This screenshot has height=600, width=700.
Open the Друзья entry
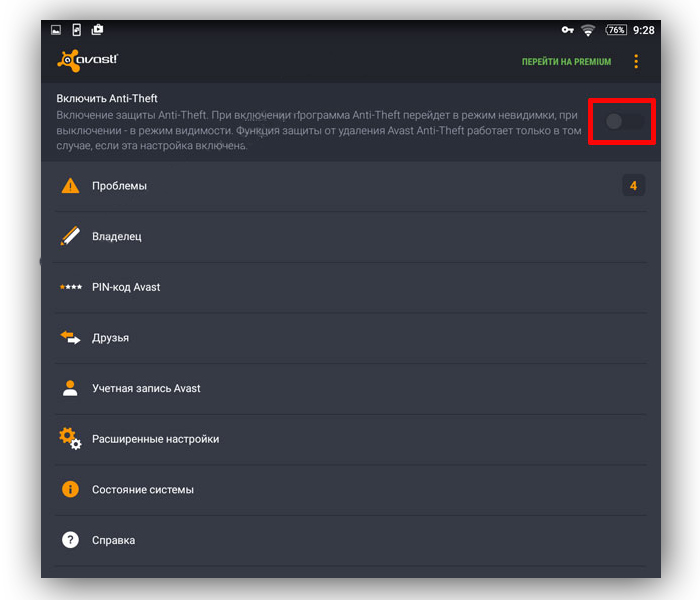pos(351,338)
